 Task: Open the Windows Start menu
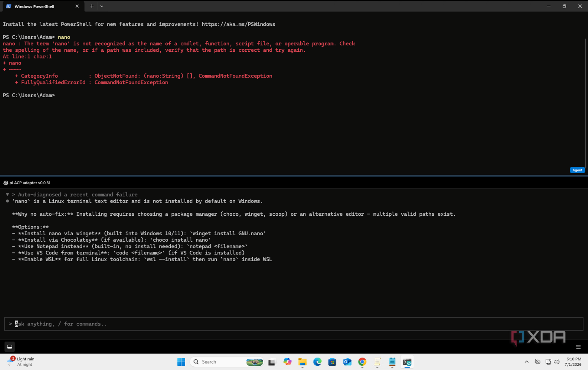click(x=181, y=362)
